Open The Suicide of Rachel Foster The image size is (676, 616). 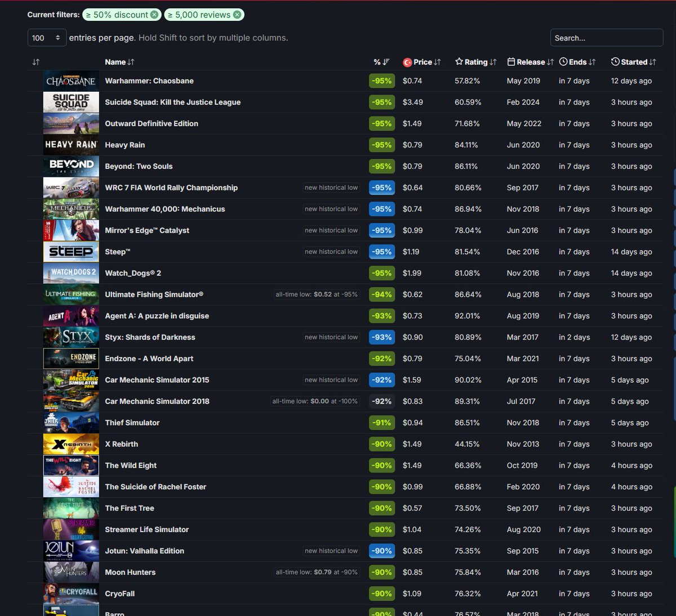(155, 488)
